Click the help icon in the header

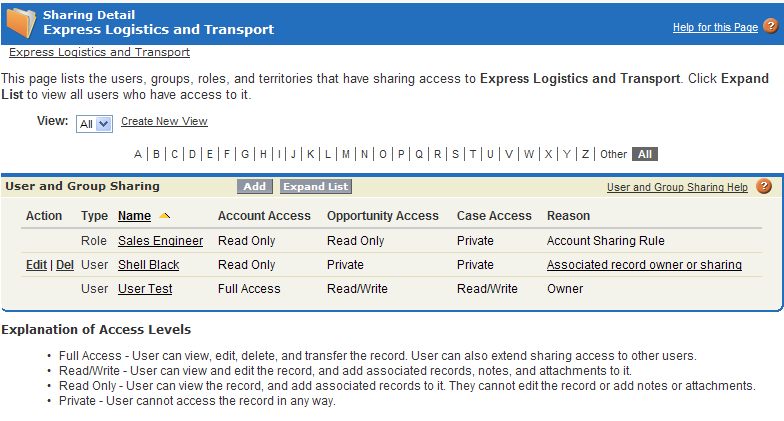[769, 27]
